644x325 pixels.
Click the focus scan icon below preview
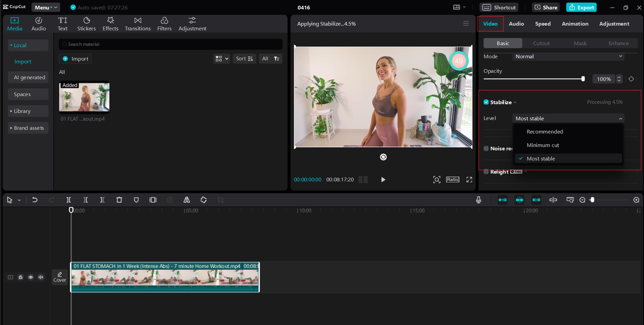pos(437,180)
